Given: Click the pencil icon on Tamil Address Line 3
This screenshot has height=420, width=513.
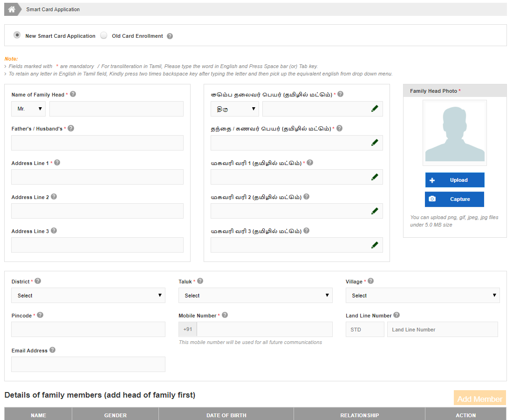Looking at the screenshot, I should click(x=375, y=245).
